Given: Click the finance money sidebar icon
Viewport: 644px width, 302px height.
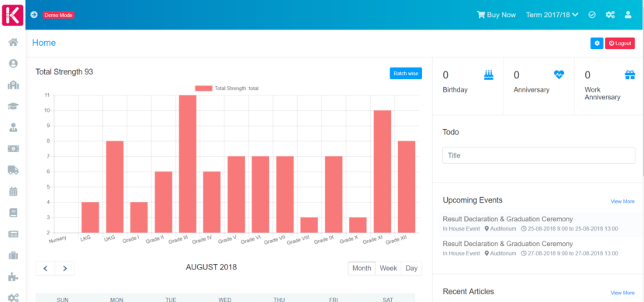Looking at the screenshot, I should pyautogui.click(x=13, y=148).
